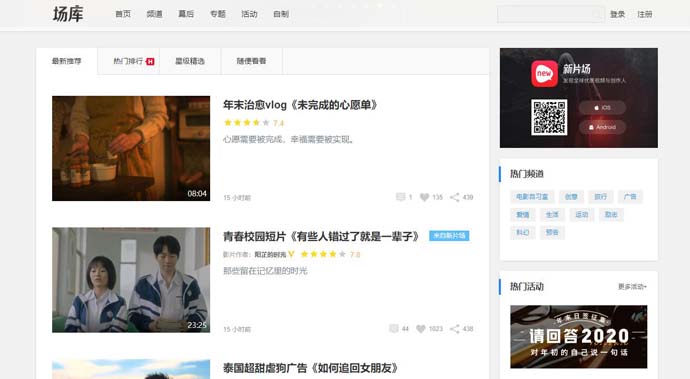Select the 创意 channel tag
This screenshot has height=379, width=690.
571,197
